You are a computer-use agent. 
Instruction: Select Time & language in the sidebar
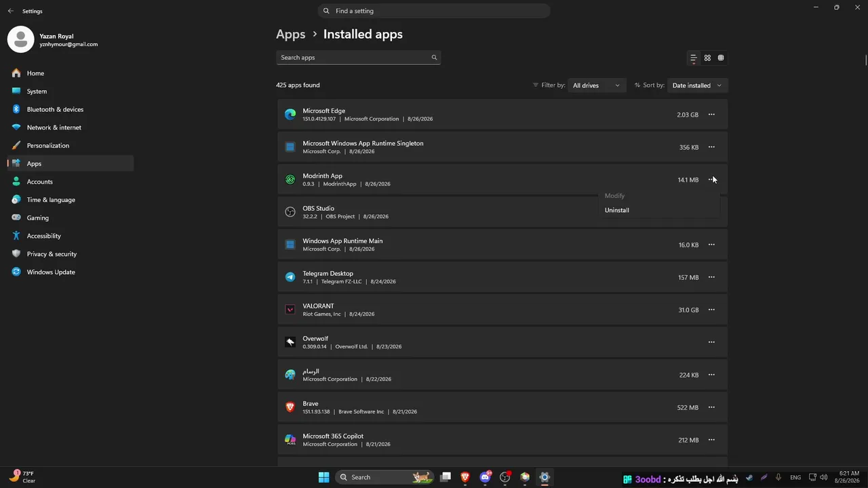click(x=71, y=200)
